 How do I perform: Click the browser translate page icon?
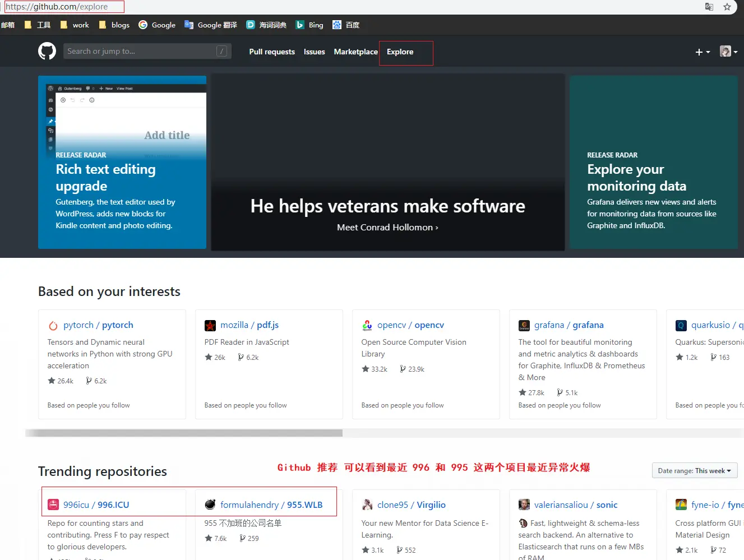tap(709, 7)
